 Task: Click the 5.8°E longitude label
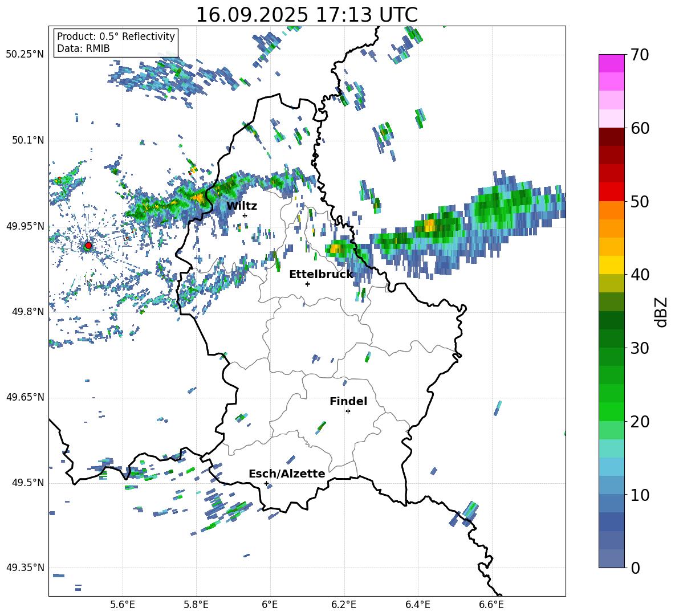coord(196,605)
